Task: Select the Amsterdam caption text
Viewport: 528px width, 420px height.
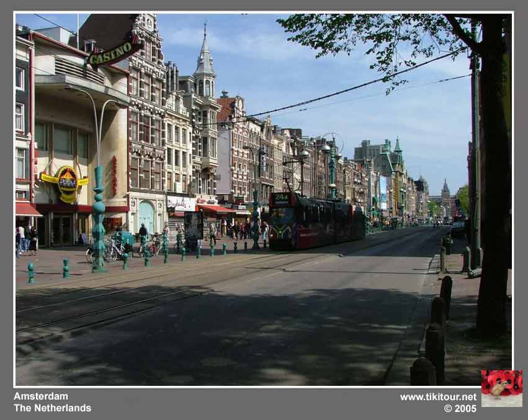Action: tap(41, 396)
